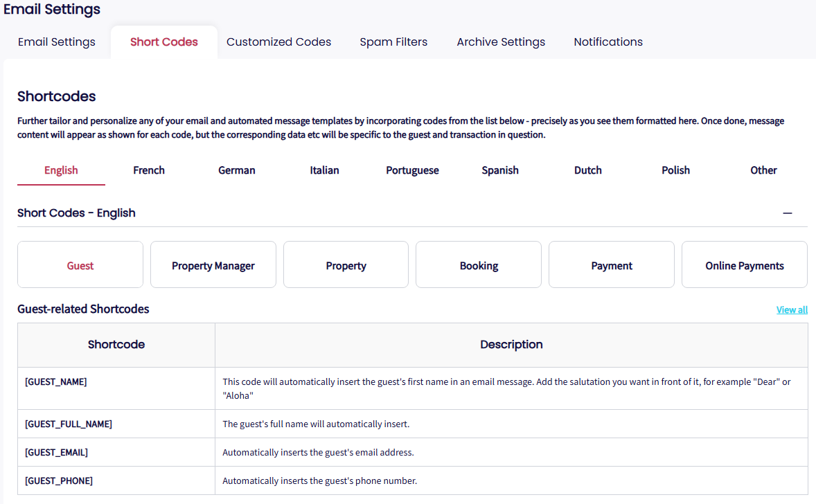
Task: Choose the Italian language tab
Action: click(325, 170)
